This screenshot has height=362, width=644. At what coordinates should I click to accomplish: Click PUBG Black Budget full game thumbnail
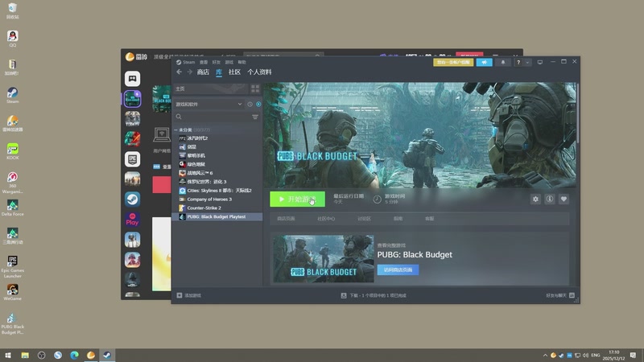pos(324,258)
